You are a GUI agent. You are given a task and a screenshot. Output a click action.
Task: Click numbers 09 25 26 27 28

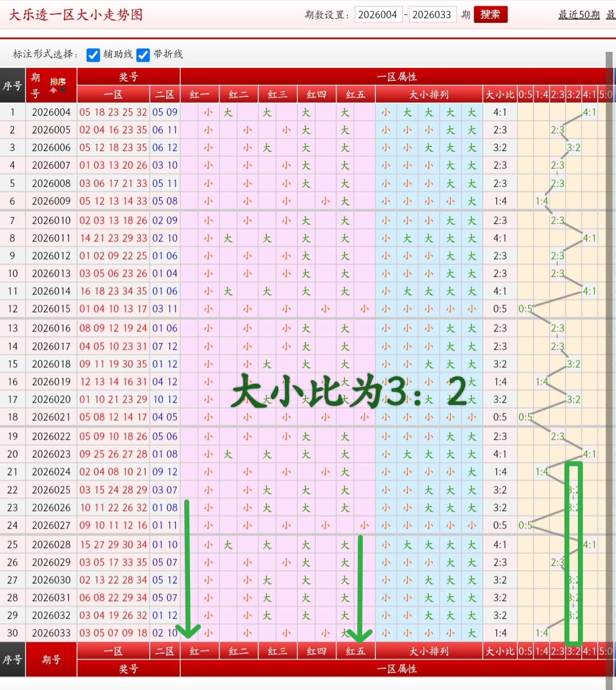113,454
